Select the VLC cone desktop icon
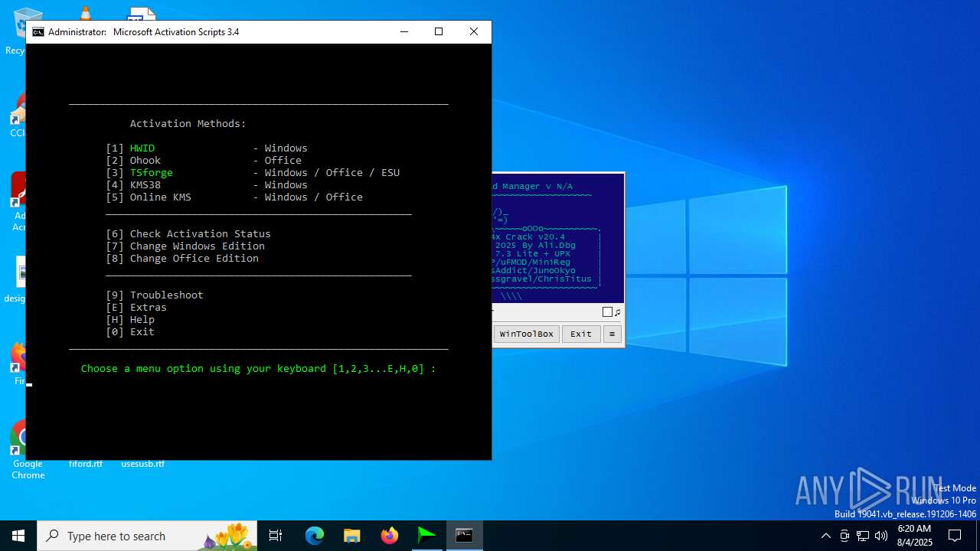The width and height of the screenshot is (980, 551). click(85, 14)
